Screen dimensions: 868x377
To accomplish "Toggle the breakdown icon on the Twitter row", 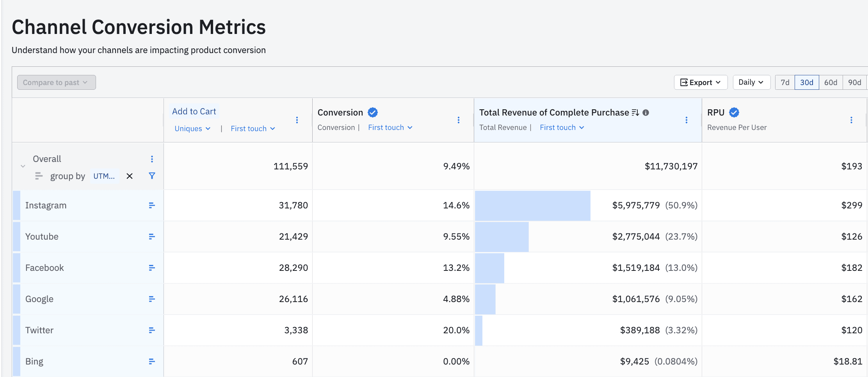I will click(x=151, y=330).
